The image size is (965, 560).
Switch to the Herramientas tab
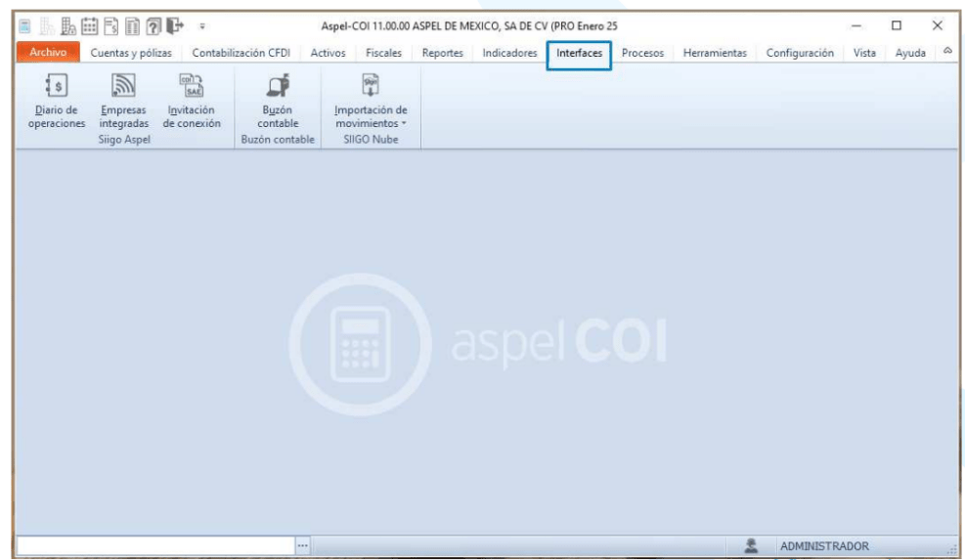pos(715,53)
